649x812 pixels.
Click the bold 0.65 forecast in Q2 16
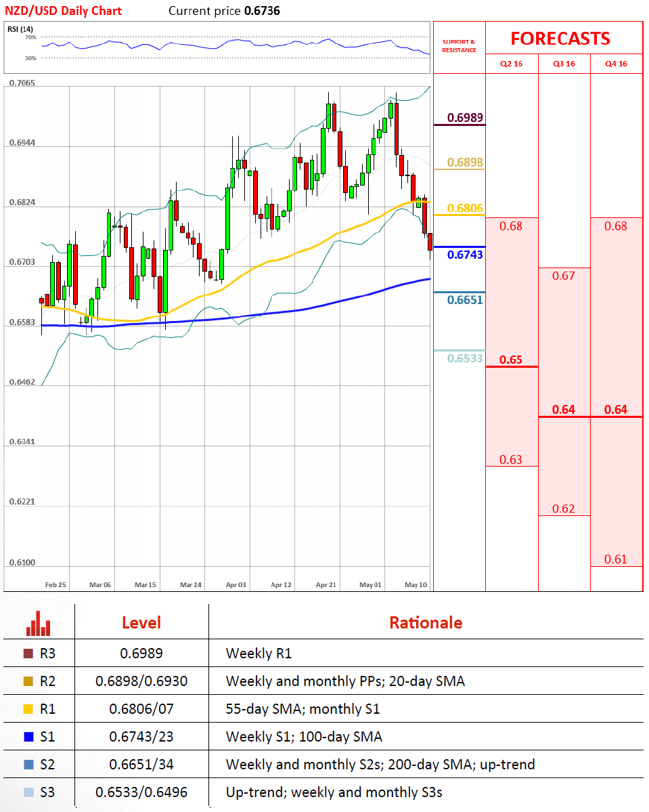click(511, 360)
